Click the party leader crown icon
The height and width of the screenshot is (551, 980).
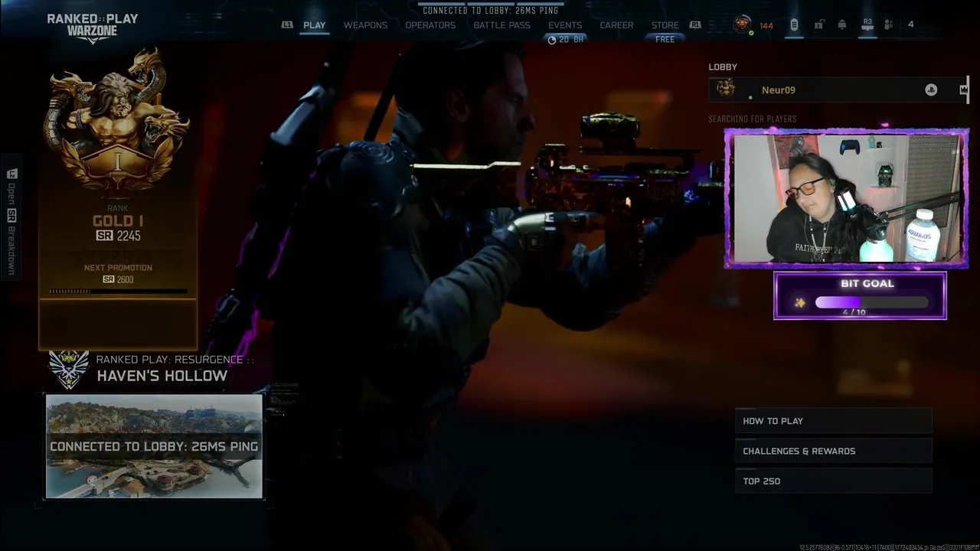(963, 90)
